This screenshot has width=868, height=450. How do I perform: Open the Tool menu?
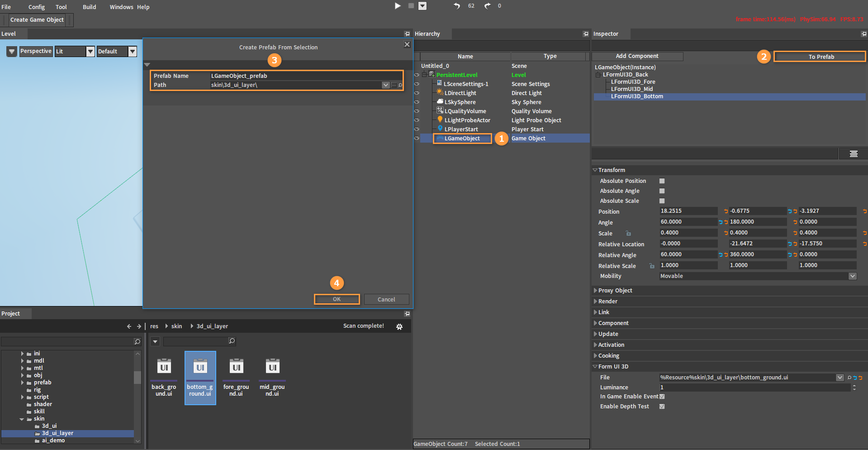coord(61,7)
